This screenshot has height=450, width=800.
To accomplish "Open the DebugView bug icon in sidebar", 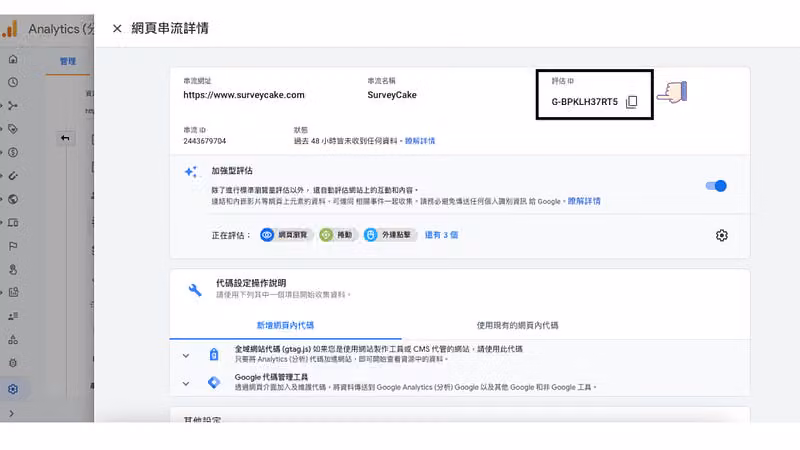I will (x=13, y=363).
